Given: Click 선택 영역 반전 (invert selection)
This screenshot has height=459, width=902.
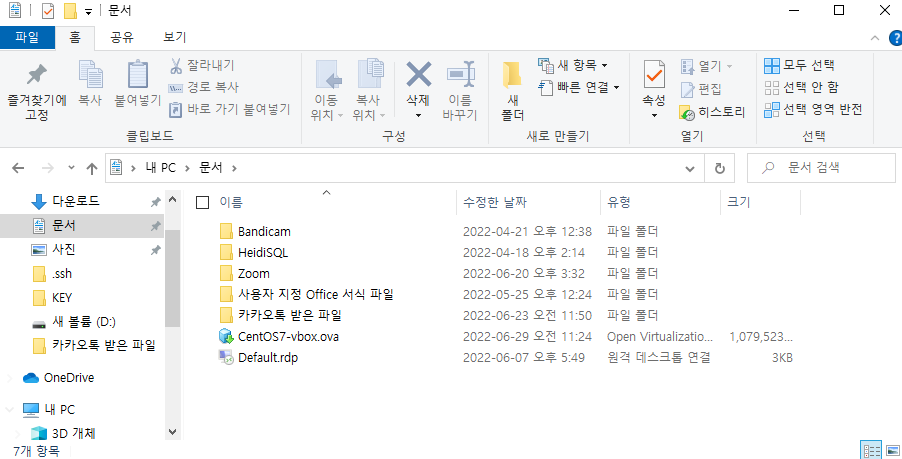Looking at the screenshot, I should tap(813, 109).
